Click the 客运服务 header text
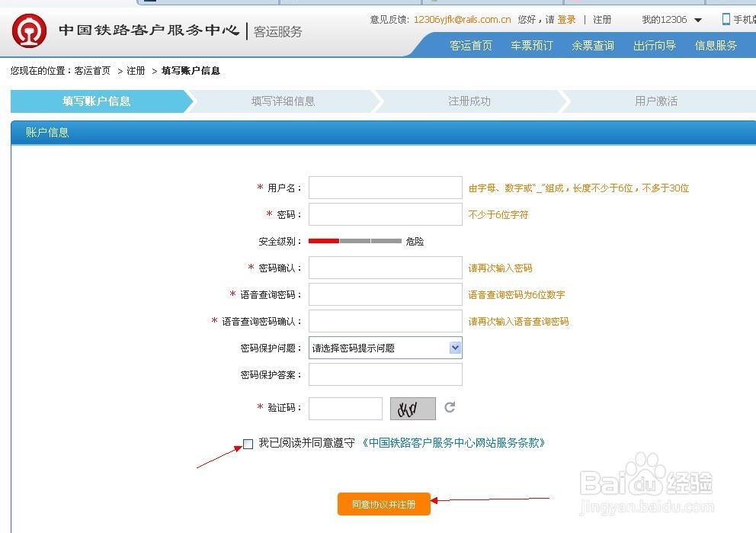The width and height of the screenshot is (756, 533). 277,32
